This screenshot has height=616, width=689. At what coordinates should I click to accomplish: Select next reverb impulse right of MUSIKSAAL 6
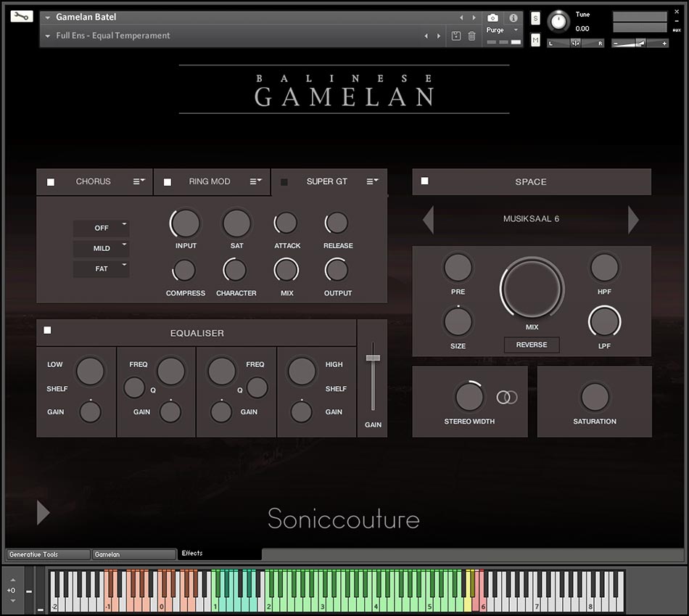coord(633,219)
